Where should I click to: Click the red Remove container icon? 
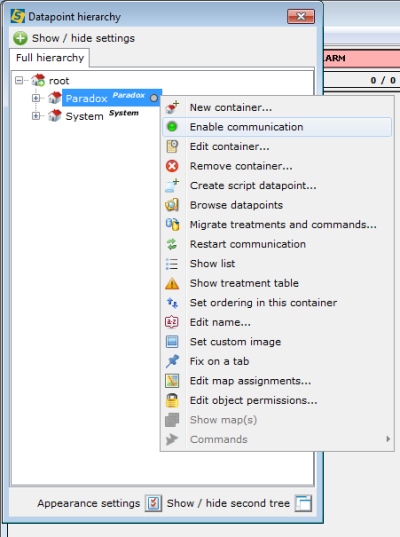(x=172, y=166)
